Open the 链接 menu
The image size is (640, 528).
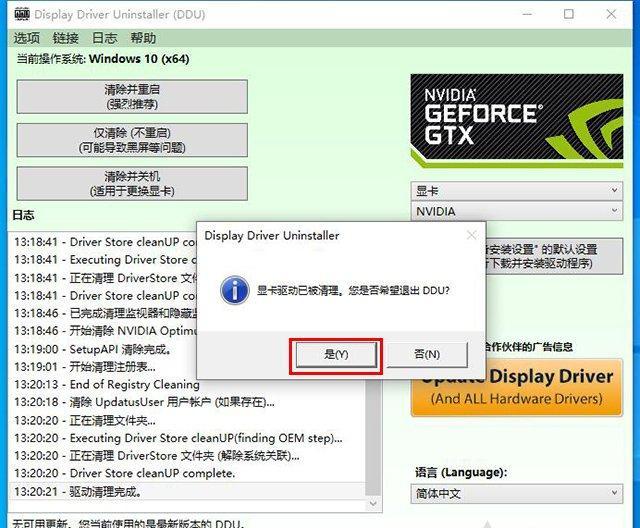65,38
